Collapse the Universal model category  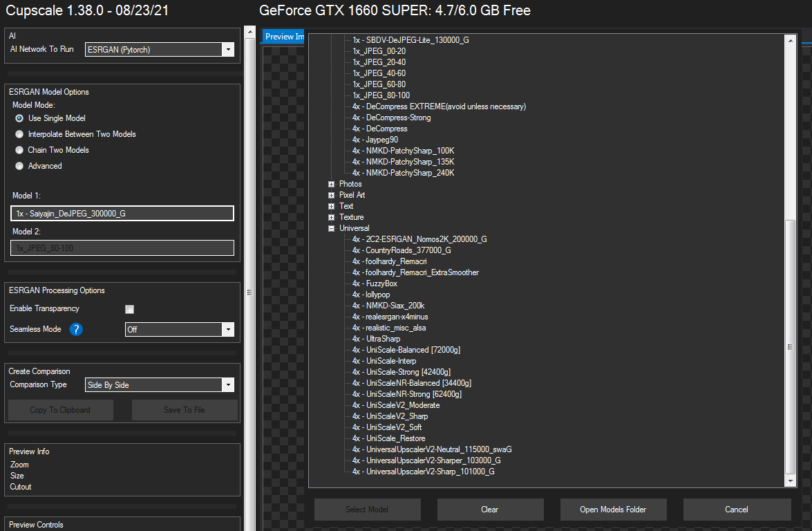[332, 228]
